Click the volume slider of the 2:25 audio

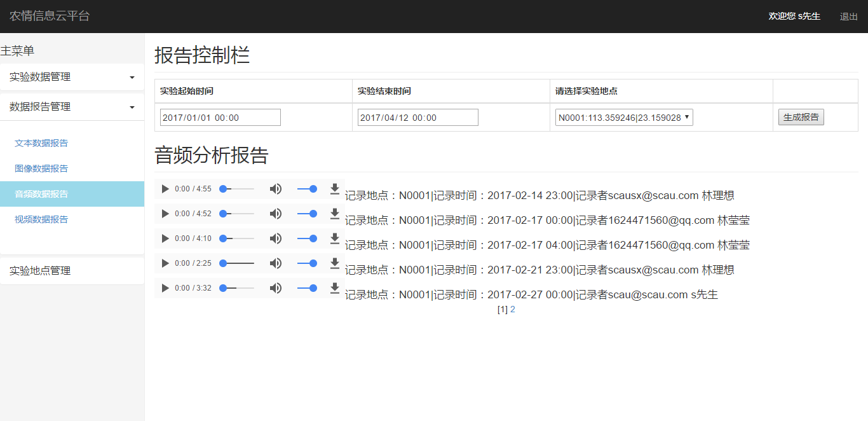(x=307, y=263)
